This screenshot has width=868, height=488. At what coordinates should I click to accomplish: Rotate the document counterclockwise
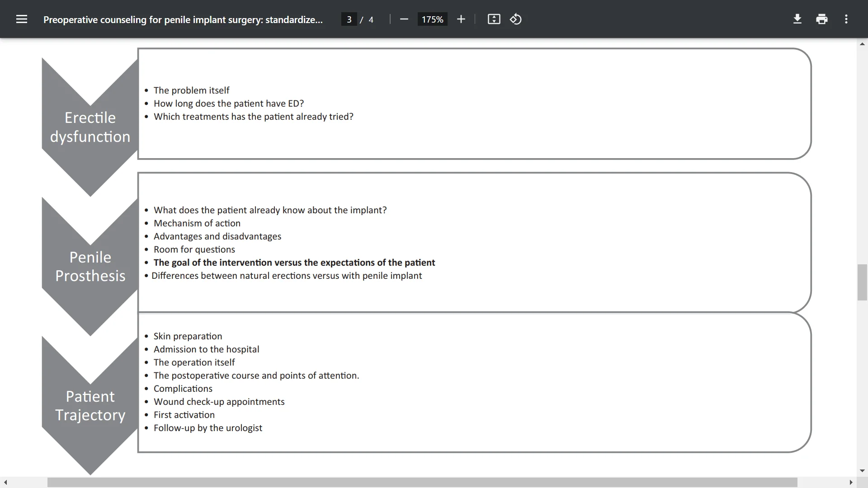(x=516, y=19)
